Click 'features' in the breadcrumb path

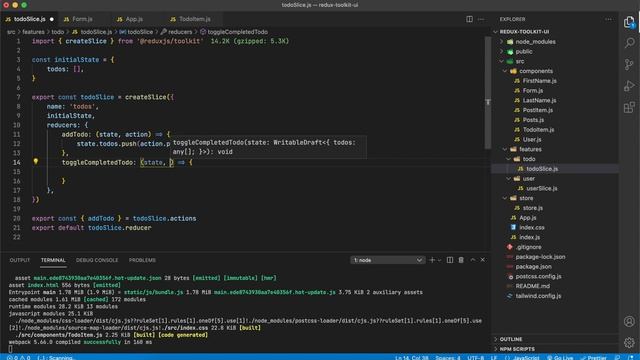[x=33, y=32]
